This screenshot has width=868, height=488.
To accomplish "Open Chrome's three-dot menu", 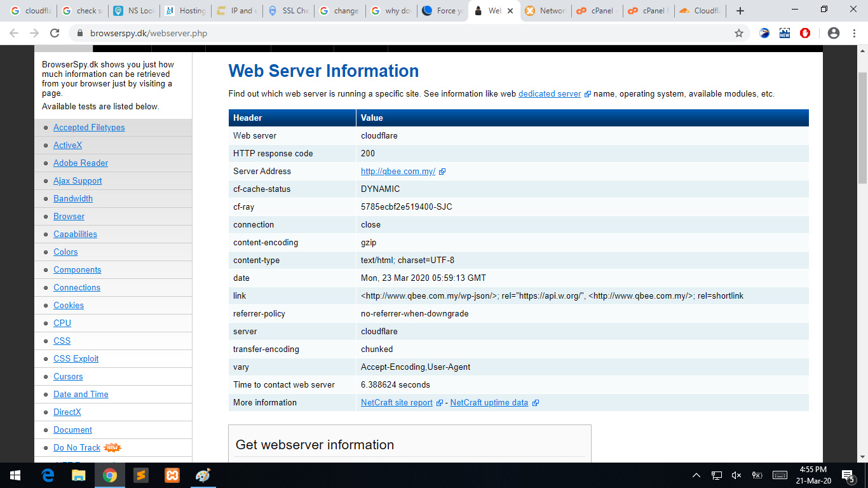I will [x=854, y=33].
